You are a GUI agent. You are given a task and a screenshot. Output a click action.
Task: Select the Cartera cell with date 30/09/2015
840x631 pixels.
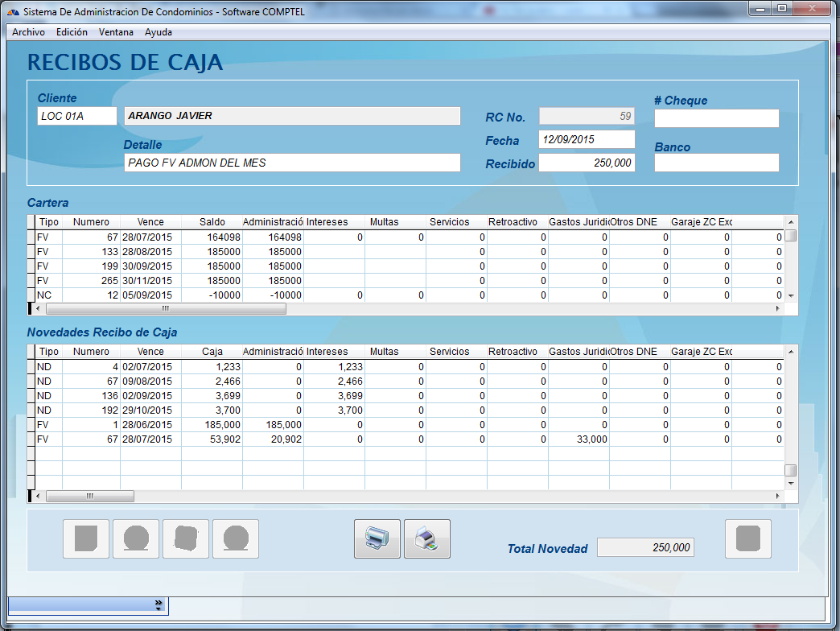[151, 266]
